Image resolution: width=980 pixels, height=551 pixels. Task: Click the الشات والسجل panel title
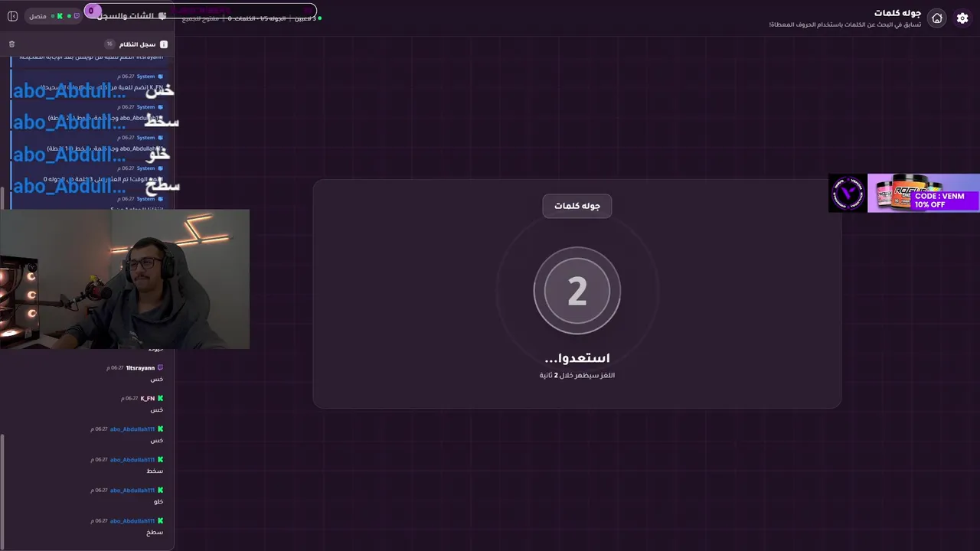point(125,15)
